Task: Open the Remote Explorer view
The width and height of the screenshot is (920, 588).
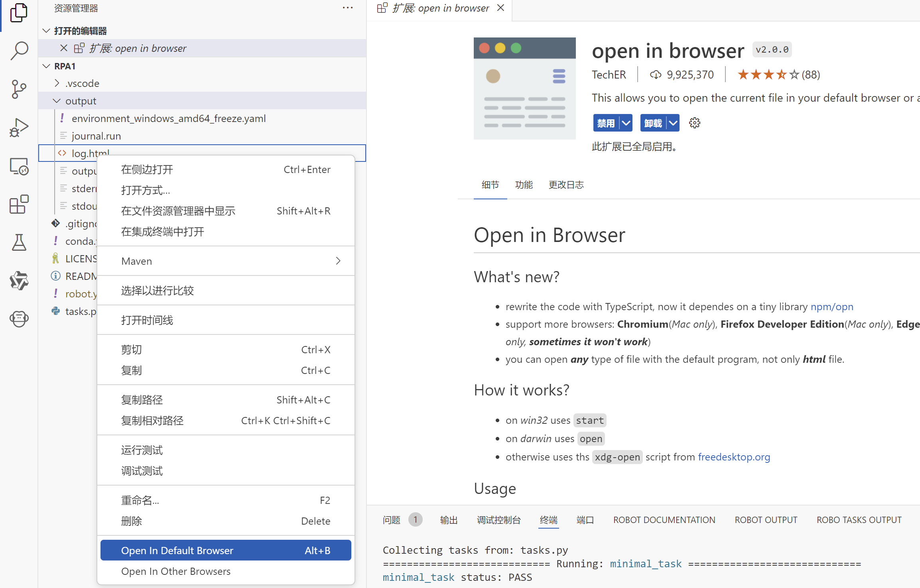Action: tap(19, 166)
